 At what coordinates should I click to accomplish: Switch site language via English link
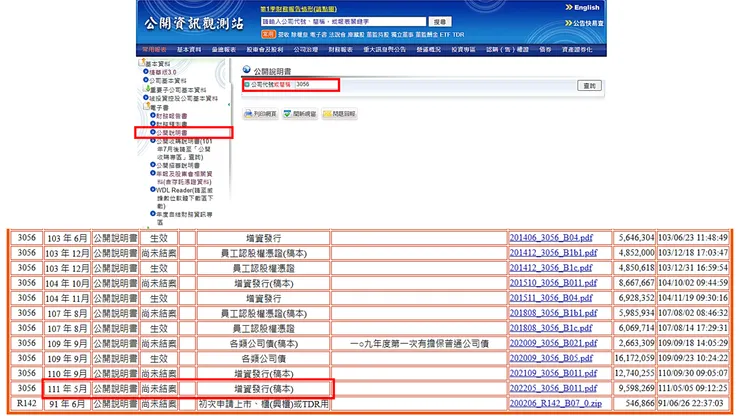tap(587, 8)
